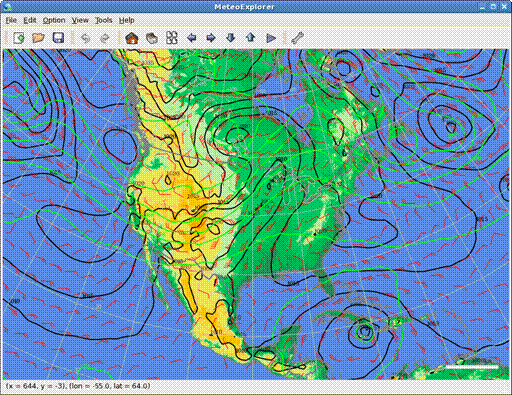Open settings with the wrench icon
Viewport: 512px width, 395px height.
[x=297, y=38]
